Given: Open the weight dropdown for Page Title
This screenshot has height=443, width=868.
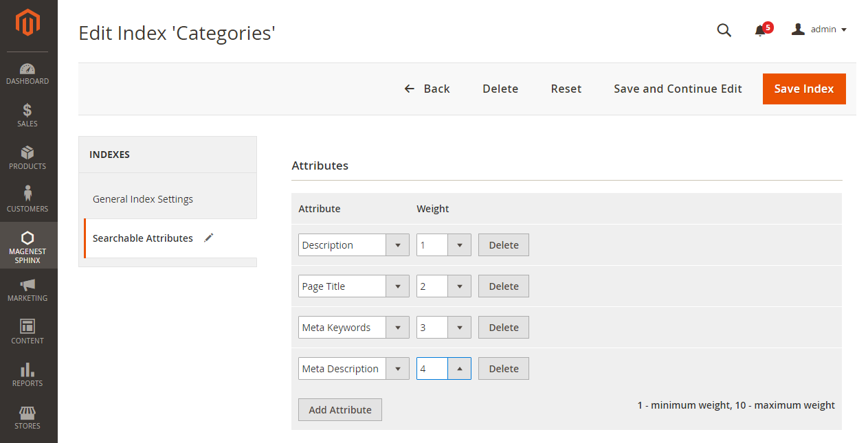Looking at the screenshot, I should click(459, 286).
